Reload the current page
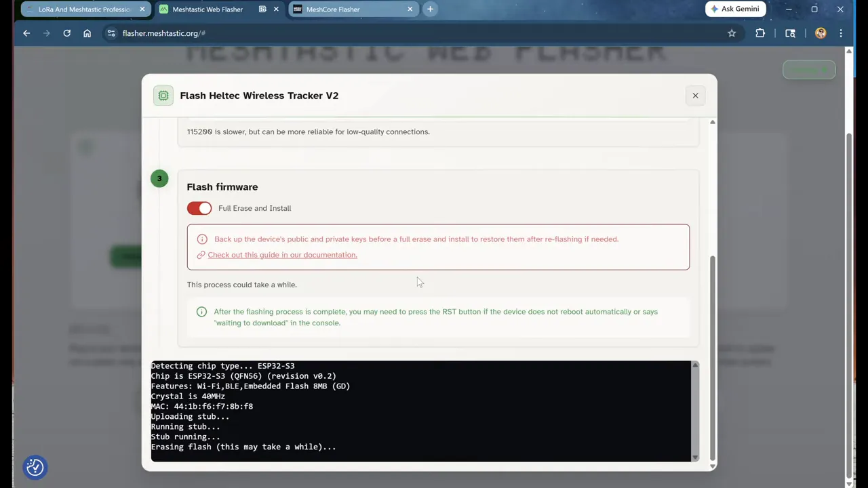 tap(66, 33)
